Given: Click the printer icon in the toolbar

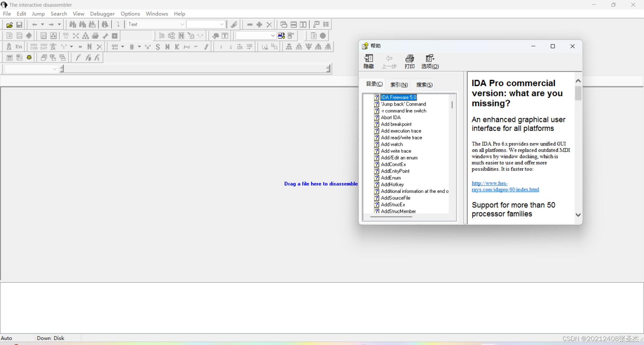Looking at the screenshot, I should [95, 36].
